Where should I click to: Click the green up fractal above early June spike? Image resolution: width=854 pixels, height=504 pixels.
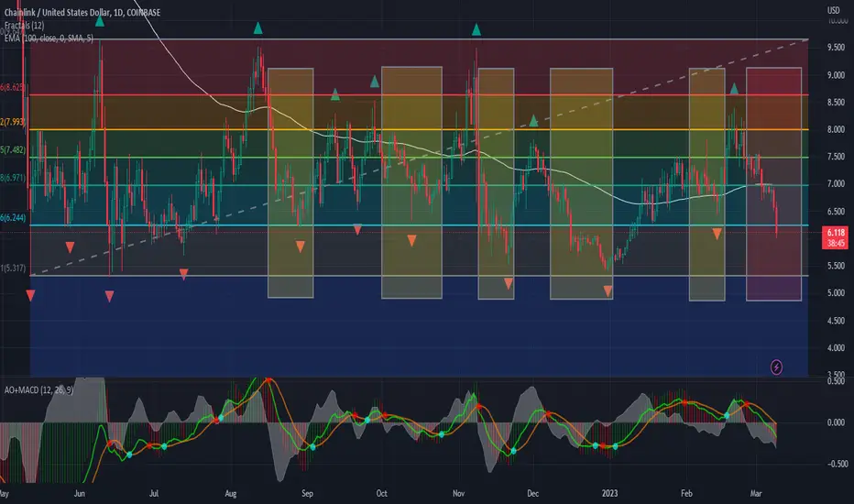tap(99, 21)
